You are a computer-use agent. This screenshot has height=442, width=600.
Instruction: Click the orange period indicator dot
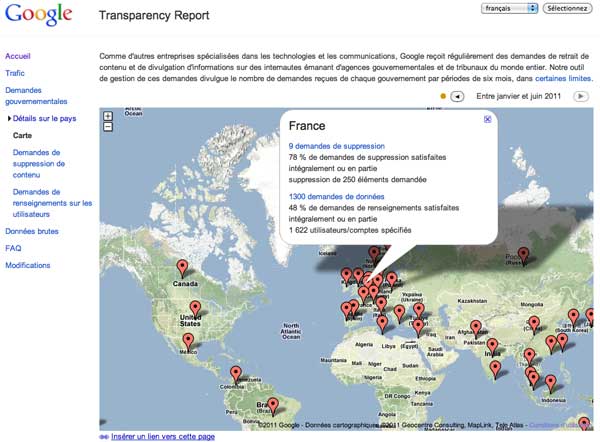click(443, 96)
